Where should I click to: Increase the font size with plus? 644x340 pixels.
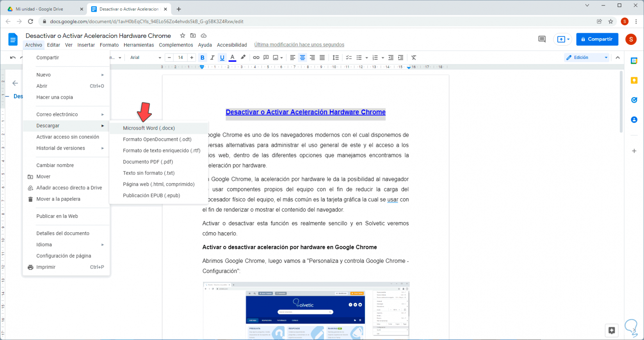point(192,58)
